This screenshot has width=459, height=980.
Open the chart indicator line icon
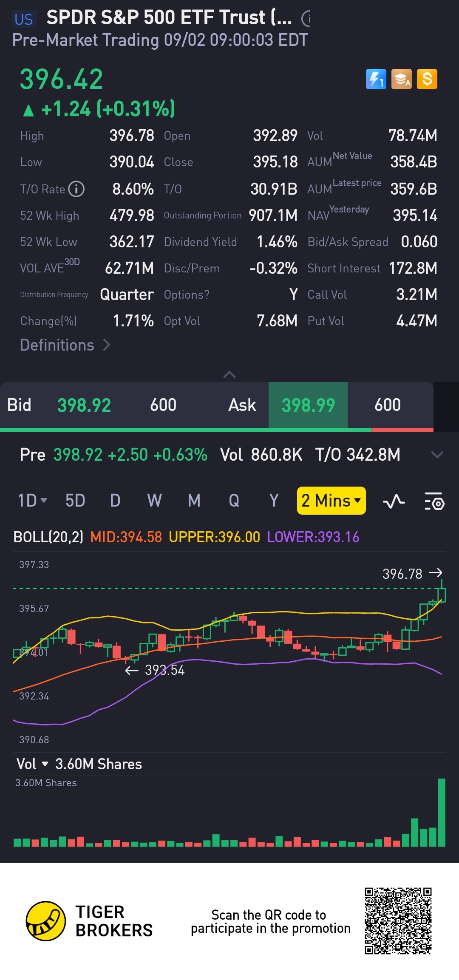click(394, 501)
